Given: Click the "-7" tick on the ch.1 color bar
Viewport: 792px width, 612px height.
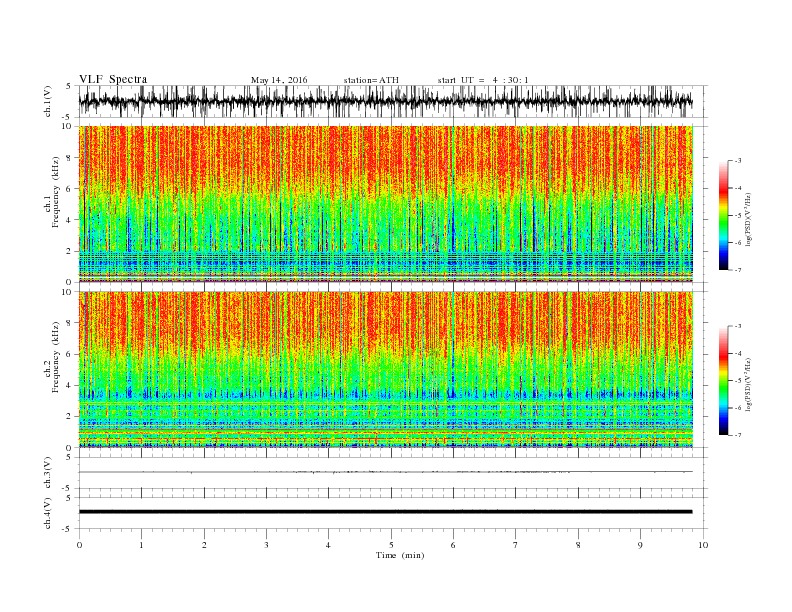Looking at the screenshot, I should click(738, 270).
